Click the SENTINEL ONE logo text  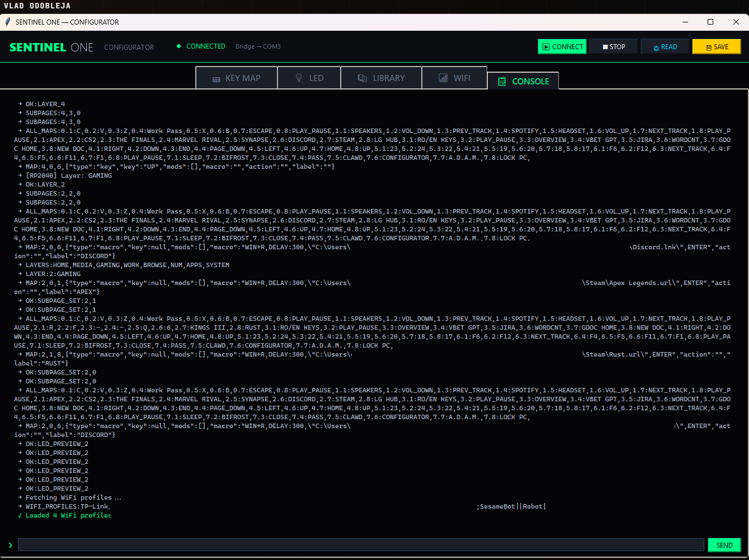pos(51,48)
